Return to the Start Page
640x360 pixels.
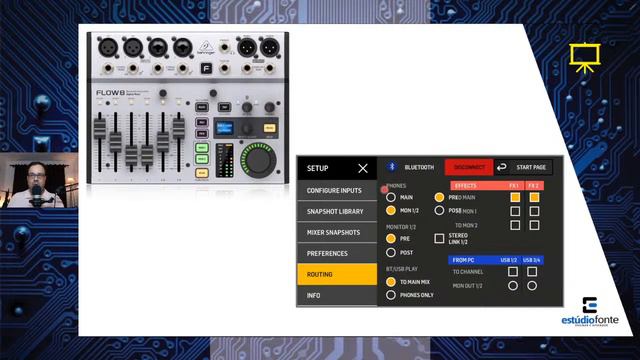coord(524,167)
